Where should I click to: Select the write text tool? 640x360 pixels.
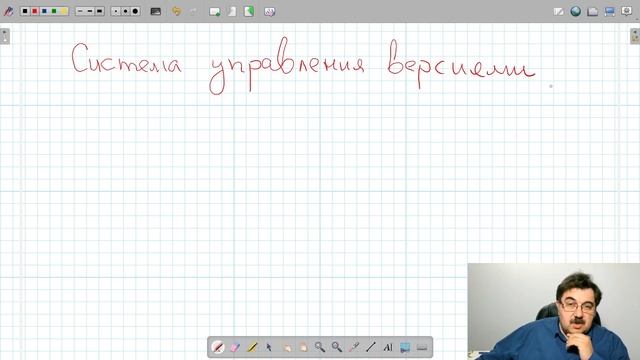pyautogui.click(x=388, y=347)
